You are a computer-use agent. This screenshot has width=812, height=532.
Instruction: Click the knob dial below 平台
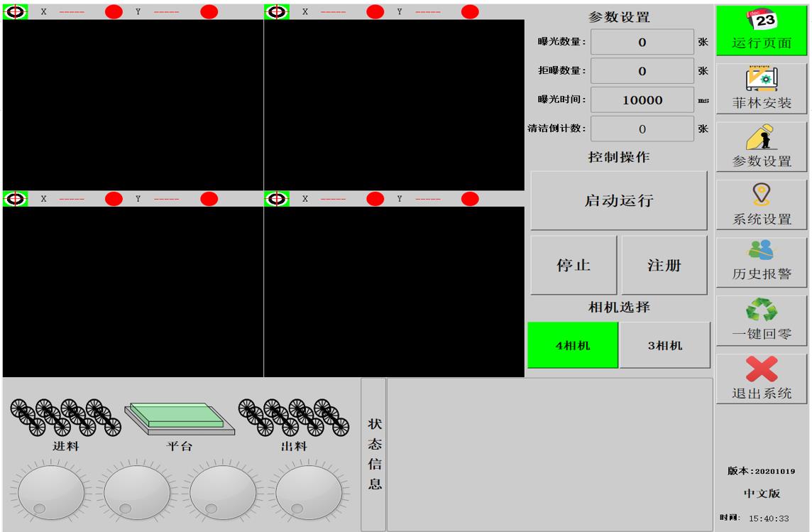pyautogui.click(x=137, y=492)
